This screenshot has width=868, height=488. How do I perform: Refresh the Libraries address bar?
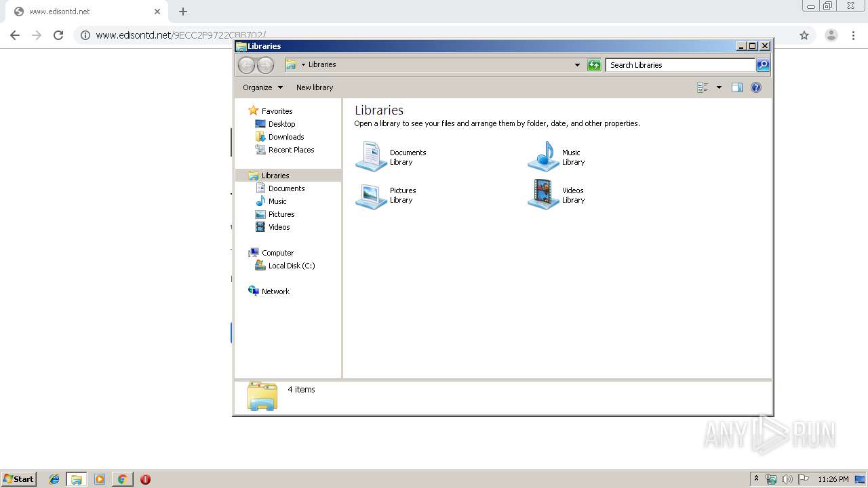point(594,65)
